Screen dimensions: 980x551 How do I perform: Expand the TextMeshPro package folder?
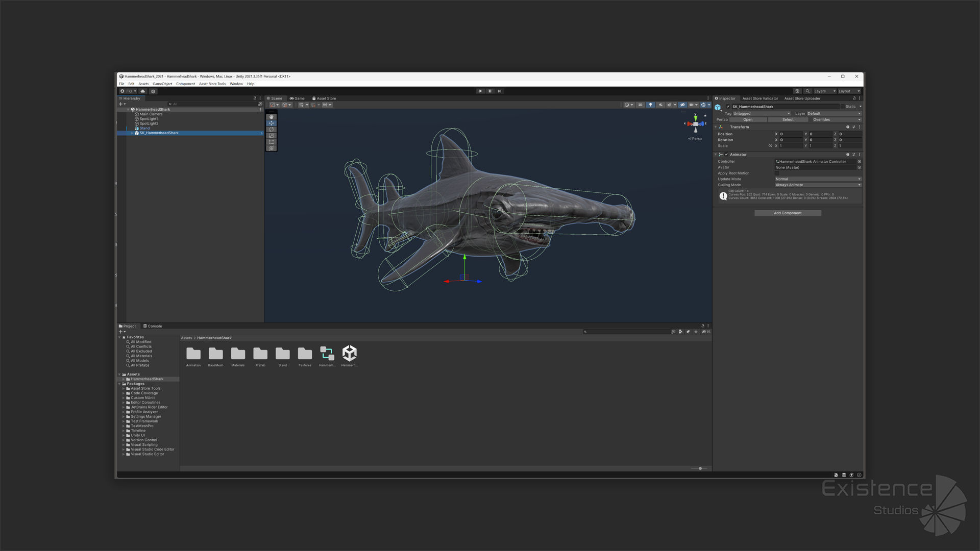(x=124, y=426)
